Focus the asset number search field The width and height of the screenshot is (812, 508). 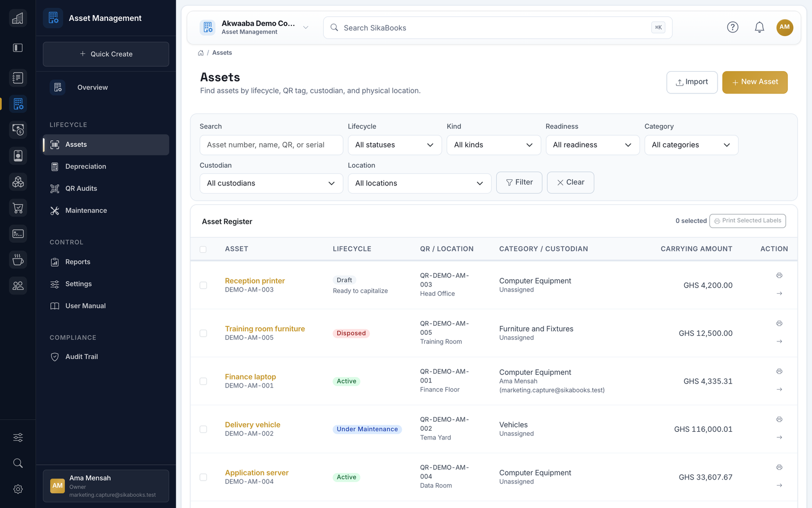(x=271, y=145)
